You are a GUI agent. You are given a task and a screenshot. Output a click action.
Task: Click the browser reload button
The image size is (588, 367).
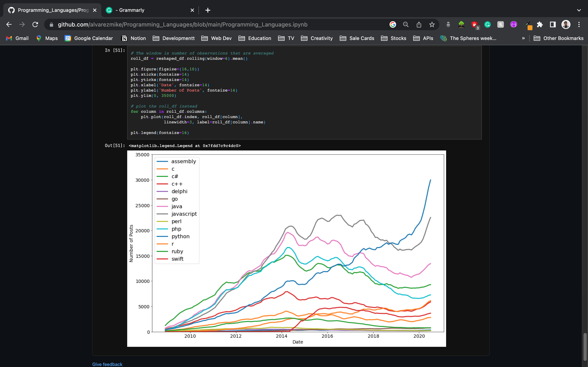[35, 24]
